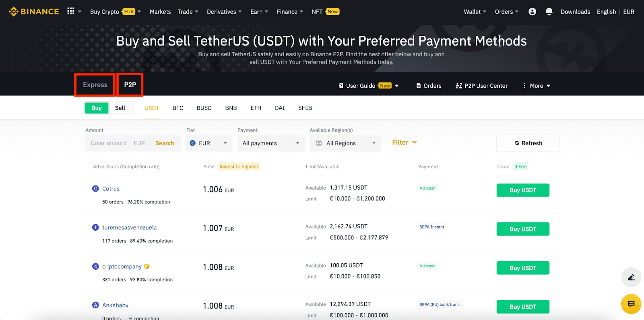644x320 pixels.
Task: Switch to the Sell toggle
Action: tap(120, 108)
